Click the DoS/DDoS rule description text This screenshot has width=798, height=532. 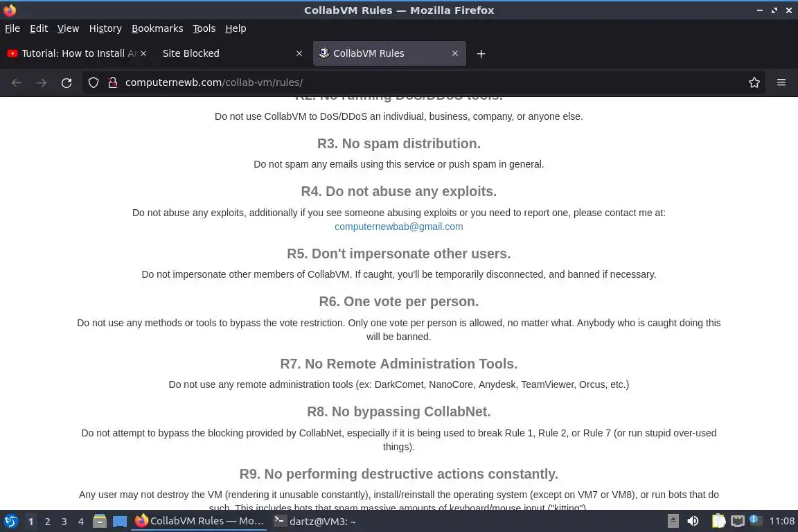pos(398,116)
